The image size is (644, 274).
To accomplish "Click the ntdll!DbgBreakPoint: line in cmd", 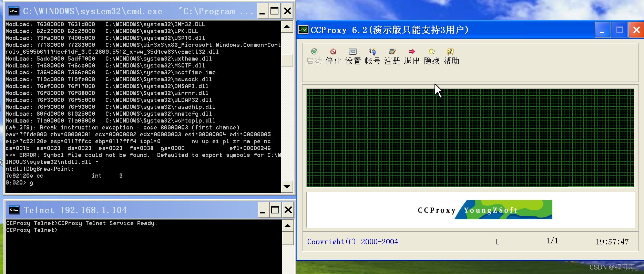I will (40, 169).
